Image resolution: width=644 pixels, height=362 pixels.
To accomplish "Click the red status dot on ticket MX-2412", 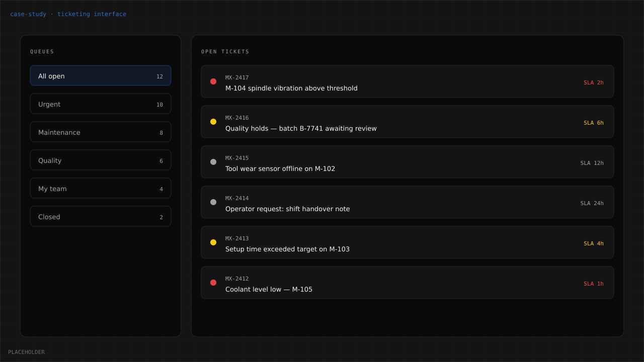I will click(213, 283).
